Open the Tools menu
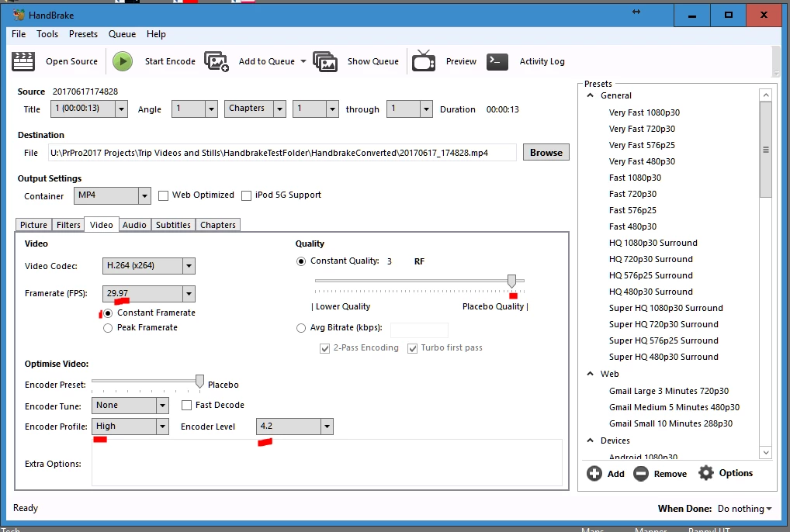Viewport: 790px width, 532px height. point(47,33)
